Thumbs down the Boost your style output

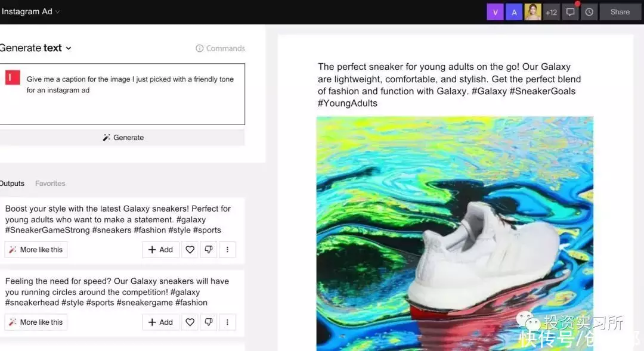[209, 250]
